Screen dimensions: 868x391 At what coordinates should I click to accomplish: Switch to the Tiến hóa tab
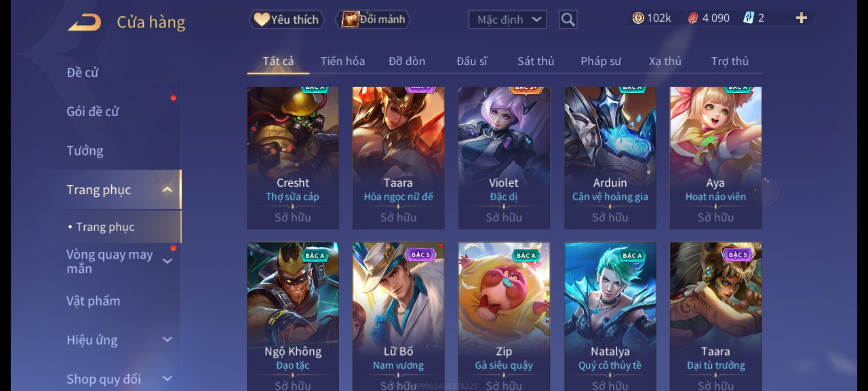tap(342, 61)
